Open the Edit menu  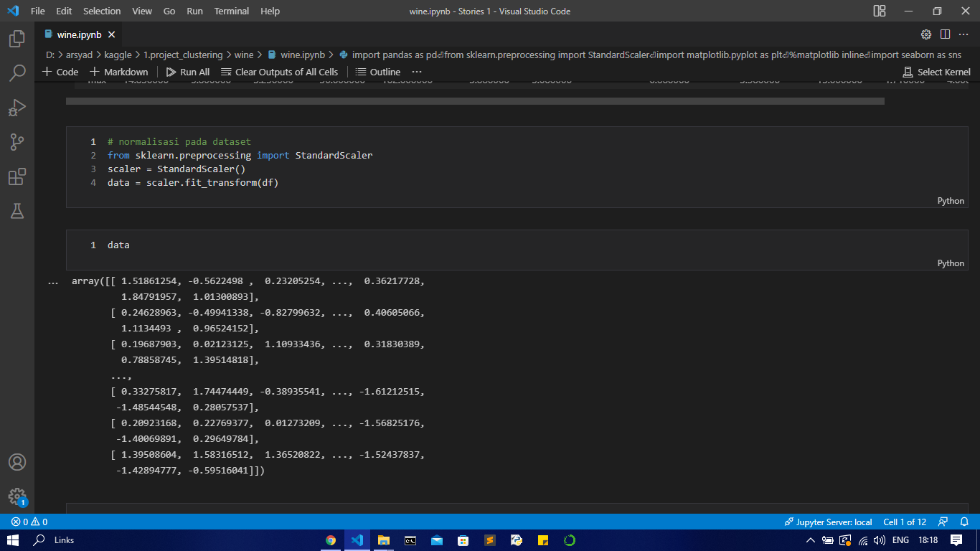click(x=64, y=11)
